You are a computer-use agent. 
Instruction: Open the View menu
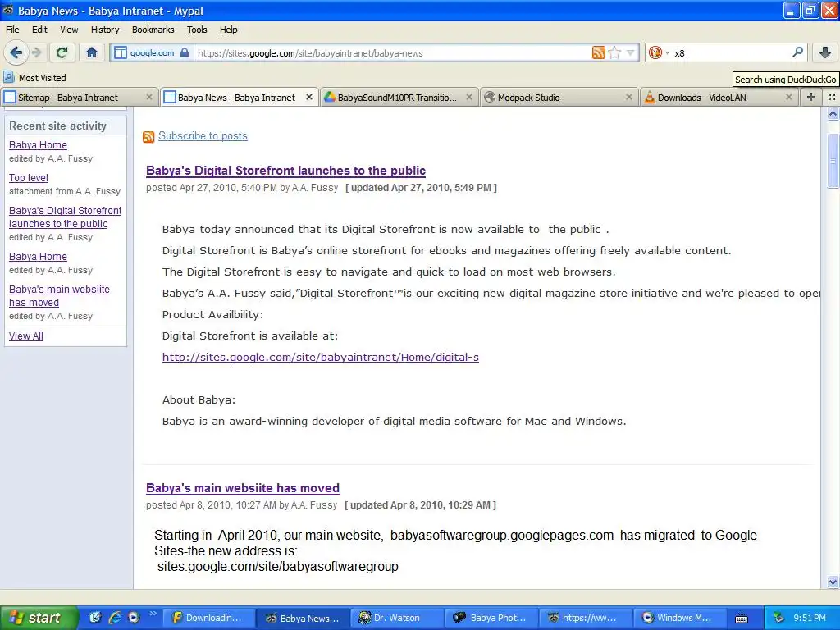(69, 30)
